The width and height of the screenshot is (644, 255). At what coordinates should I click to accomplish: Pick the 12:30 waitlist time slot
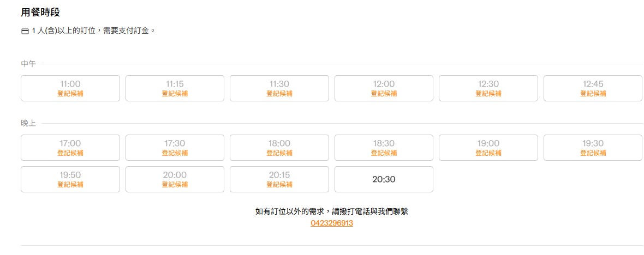click(x=488, y=88)
